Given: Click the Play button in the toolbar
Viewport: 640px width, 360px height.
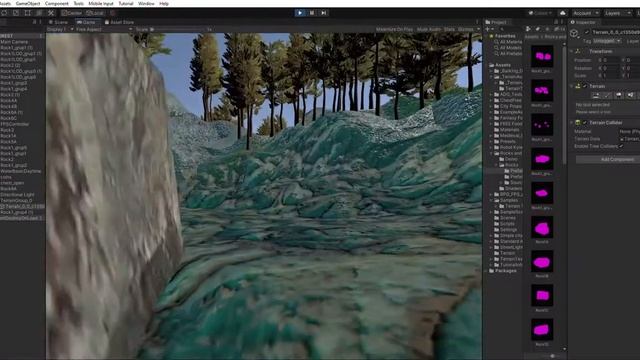Looking at the screenshot, I should pyautogui.click(x=300, y=13).
